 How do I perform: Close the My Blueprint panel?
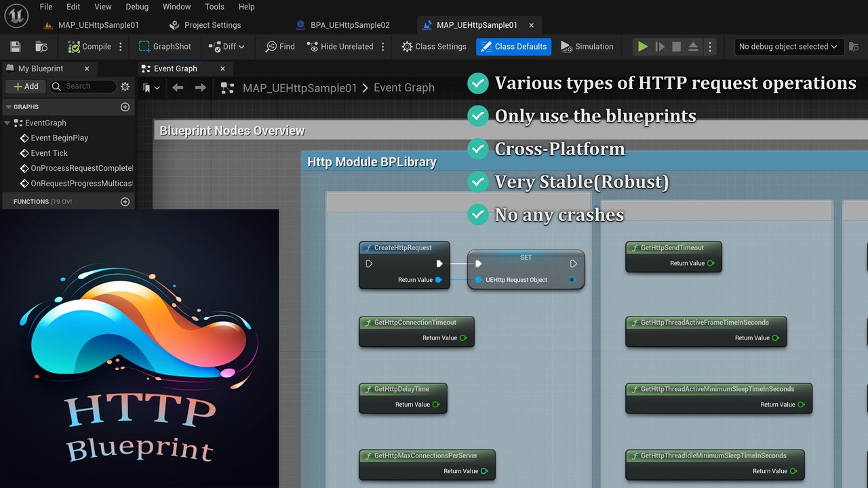tap(87, 68)
